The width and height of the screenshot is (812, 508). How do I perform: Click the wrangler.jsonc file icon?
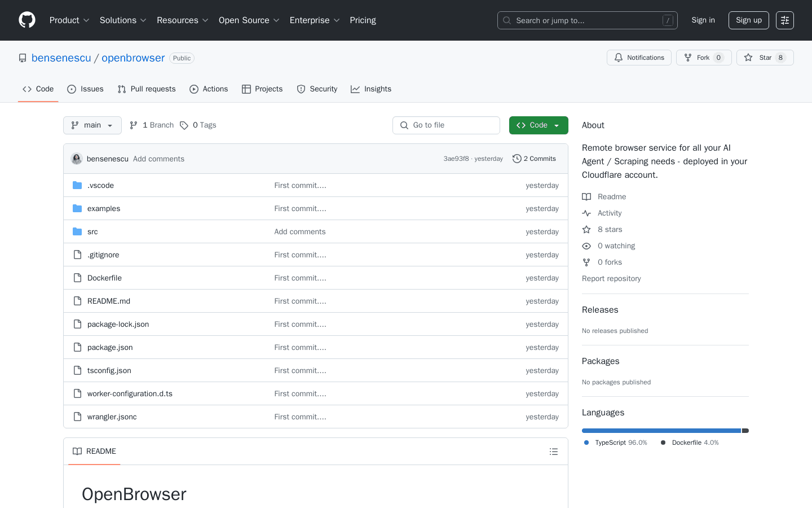(78, 417)
